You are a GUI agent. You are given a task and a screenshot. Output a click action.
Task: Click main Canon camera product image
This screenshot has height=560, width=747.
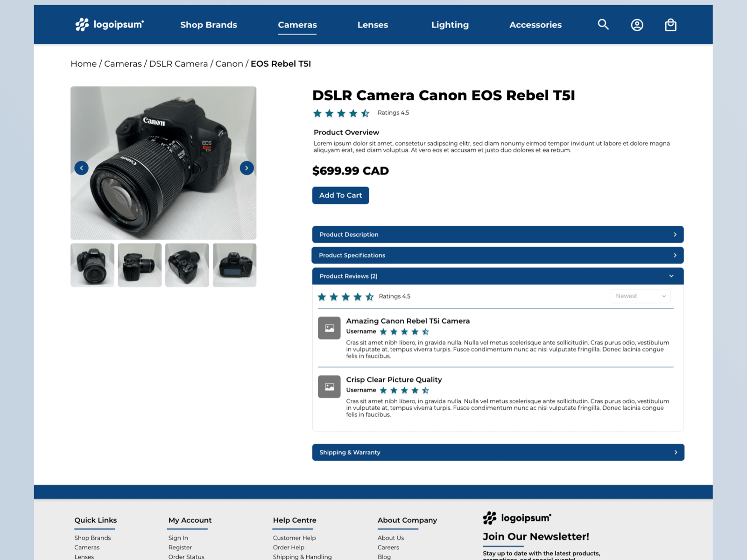[163, 163]
